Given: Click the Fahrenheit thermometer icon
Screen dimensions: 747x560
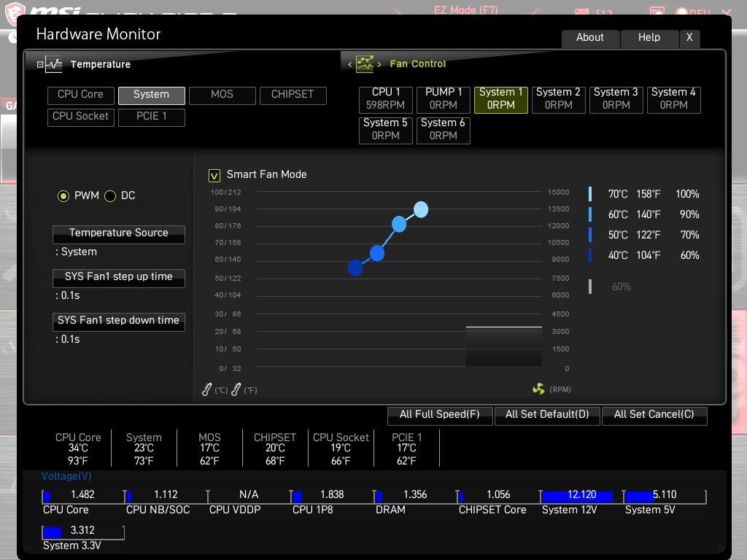Looking at the screenshot, I should click(236, 389).
